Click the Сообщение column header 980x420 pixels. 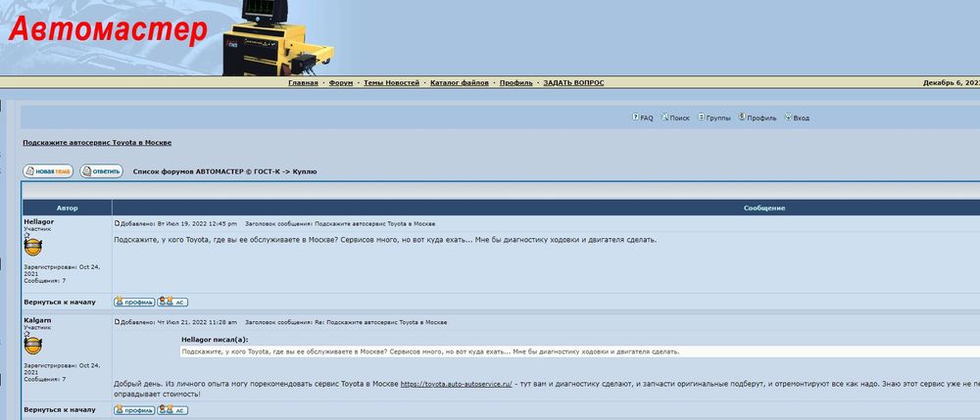(763, 208)
